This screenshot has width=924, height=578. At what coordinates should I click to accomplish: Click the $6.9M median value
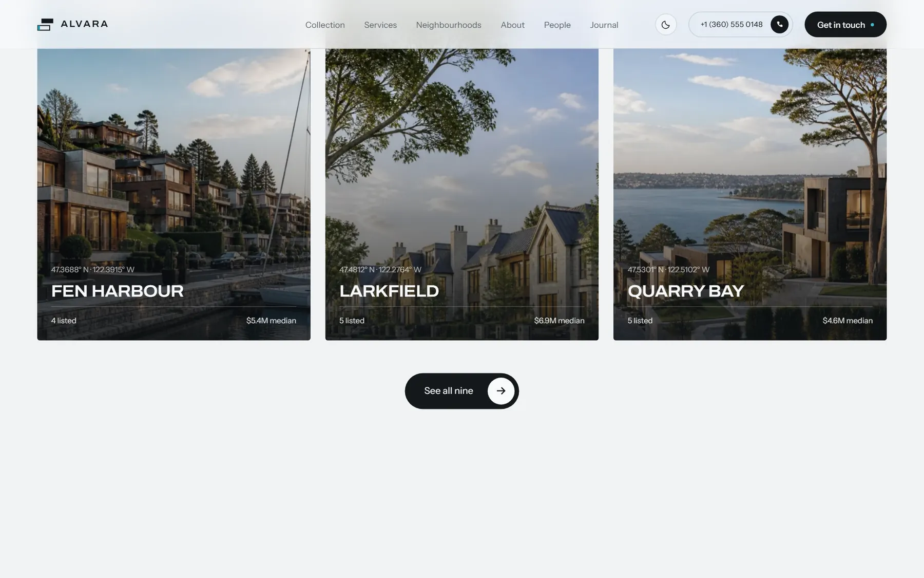tap(559, 321)
